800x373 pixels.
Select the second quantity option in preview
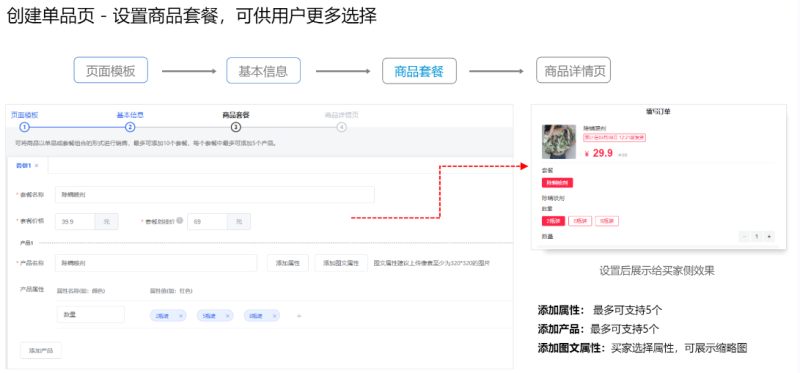(x=580, y=221)
